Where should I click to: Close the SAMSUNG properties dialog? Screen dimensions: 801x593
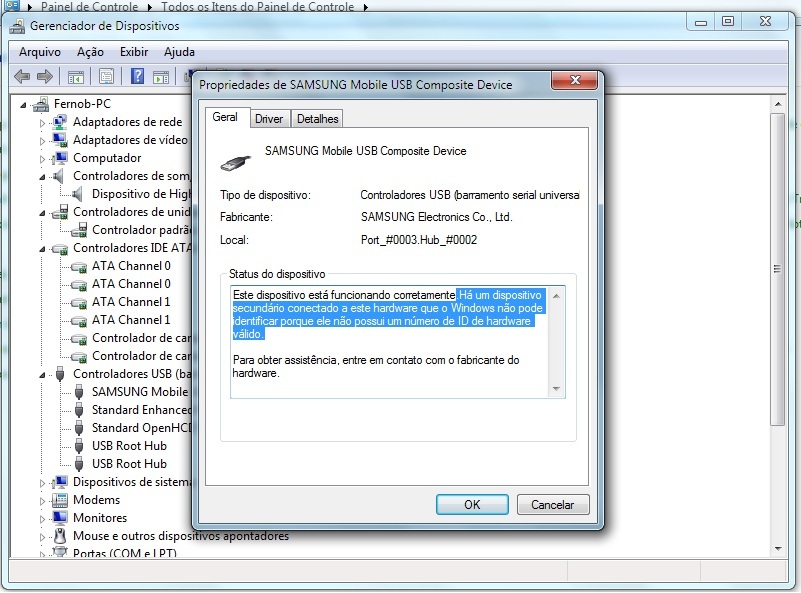[x=575, y=80]
